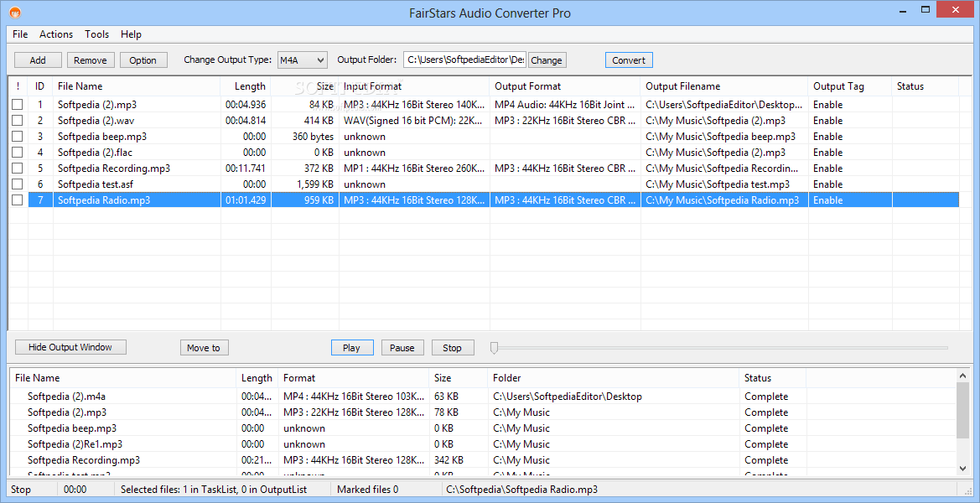Open the File menu
The width and height of the screenshot is (980, 503).
pyautogui.click(x=20, y=34)
